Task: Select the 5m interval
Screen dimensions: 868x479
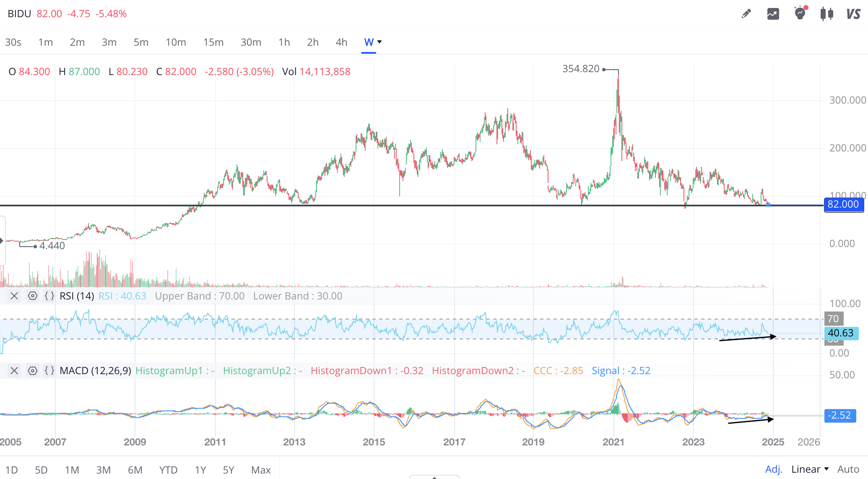Action: pos(141,42)
